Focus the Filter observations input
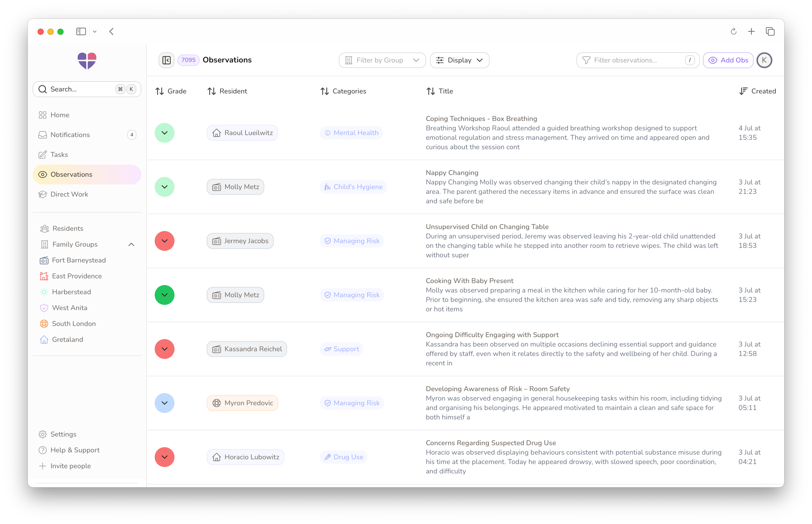Screen dimensions: 812x524 pyautogui.click(x=638, y=60)
